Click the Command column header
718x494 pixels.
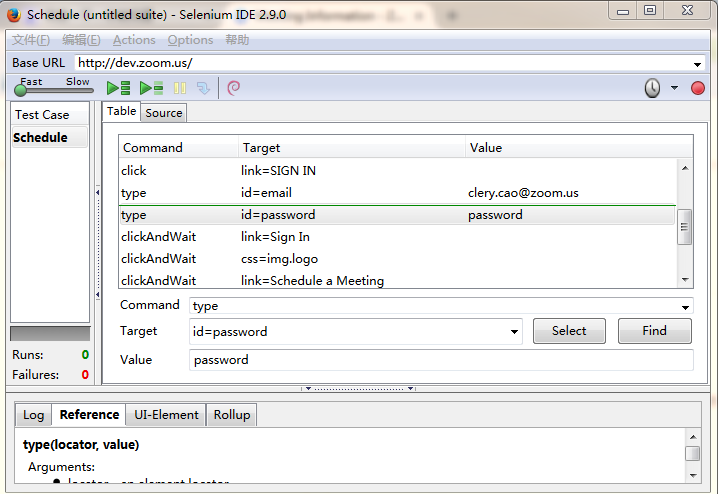tap(179, 147)
